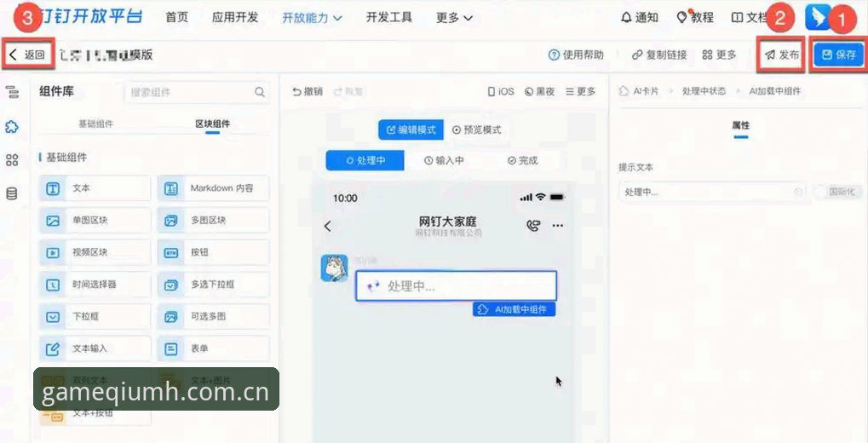Switch to the 区块组件 tab
Screen dimensions: 868x443
pyautogui.click(x=213, y=124)
